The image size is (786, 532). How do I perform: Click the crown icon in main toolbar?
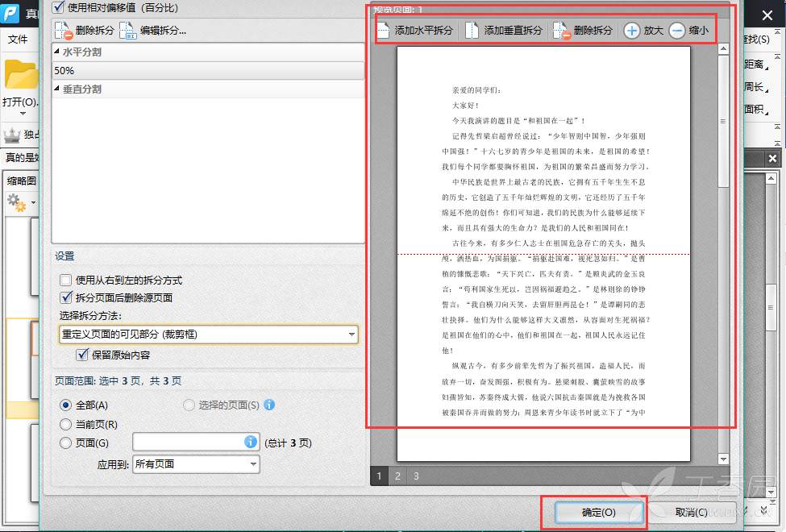pyautogui.click(x=11, y=135)
